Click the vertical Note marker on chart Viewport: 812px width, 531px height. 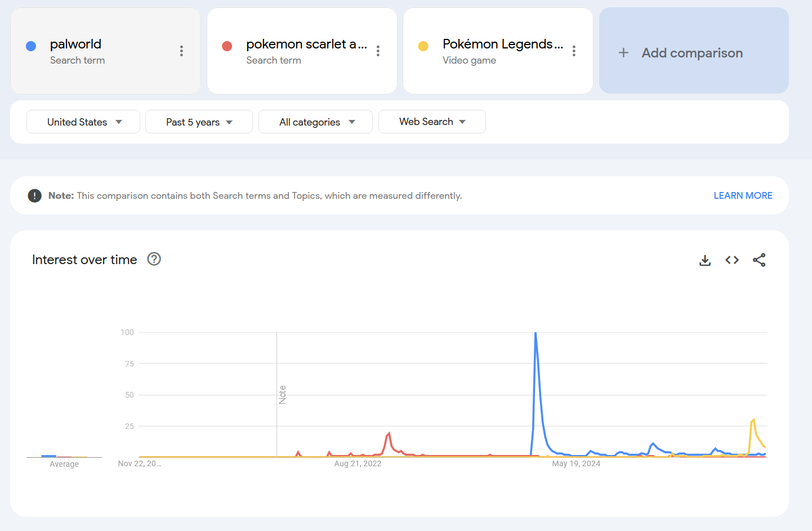(x=282, y=395)
